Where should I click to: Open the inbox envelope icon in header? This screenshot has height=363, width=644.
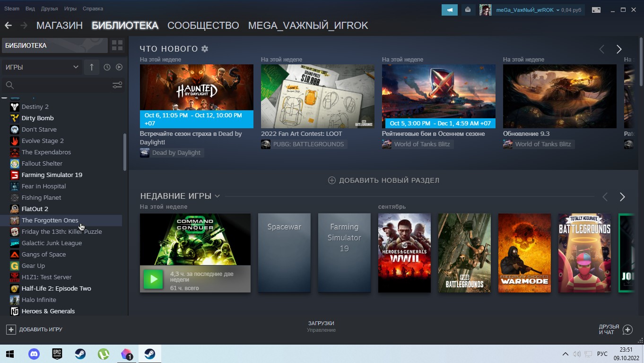pyautogui.click(x=468, y=9)
